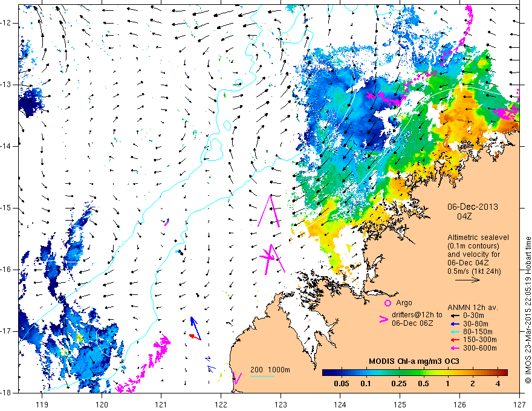Click the 'Altimetric sealevel' text line
The height and width of the screenshot is (411, 532).
tap(478, 238)
